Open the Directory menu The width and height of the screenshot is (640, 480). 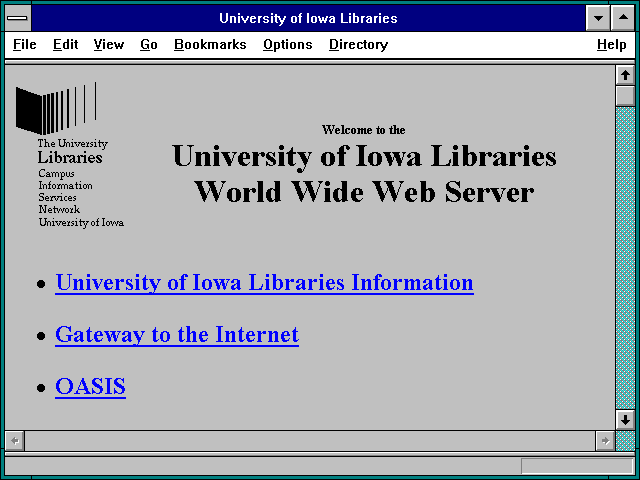(x=358, y=44)
